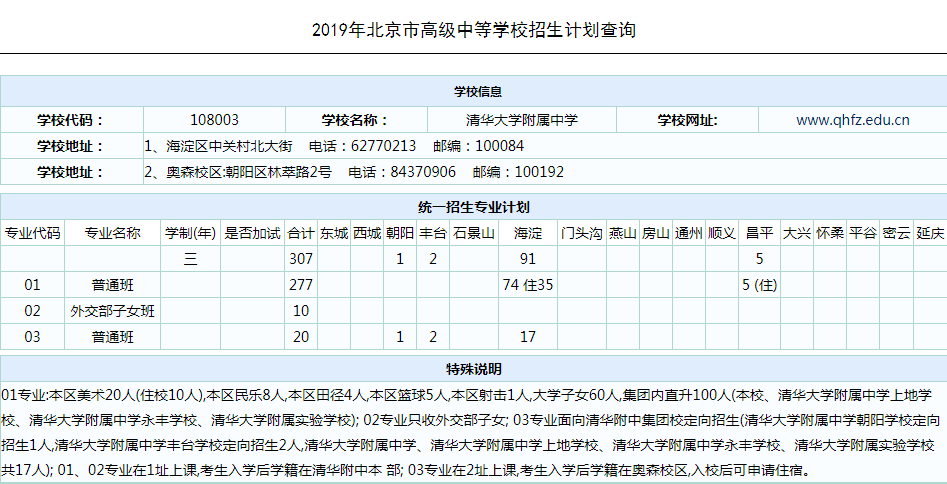This screenshot has width=947, height=484.
Task: Click the 房山 column header
Action: (x=656, y=233)
